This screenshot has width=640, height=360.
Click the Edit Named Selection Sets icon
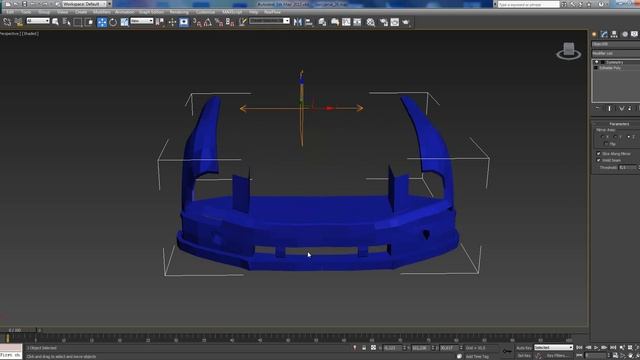point(243,22)
